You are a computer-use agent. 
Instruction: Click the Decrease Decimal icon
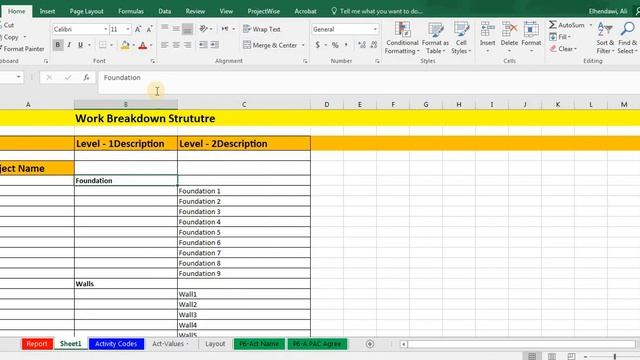pyautogui.click(x=373, y=45)
